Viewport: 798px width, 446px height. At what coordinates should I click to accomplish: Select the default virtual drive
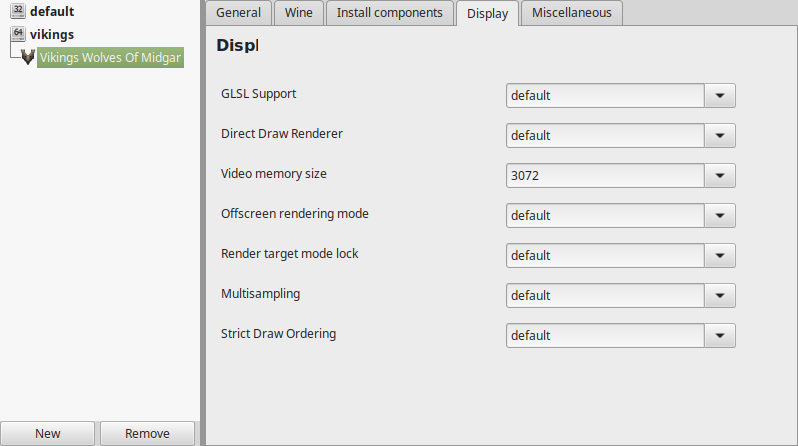52,11
